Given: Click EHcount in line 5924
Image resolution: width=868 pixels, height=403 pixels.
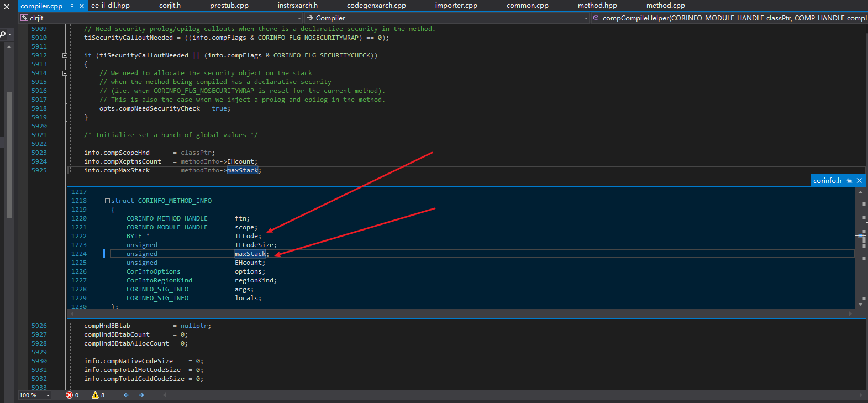Looking at the screenshot, I should pos(240,161).
